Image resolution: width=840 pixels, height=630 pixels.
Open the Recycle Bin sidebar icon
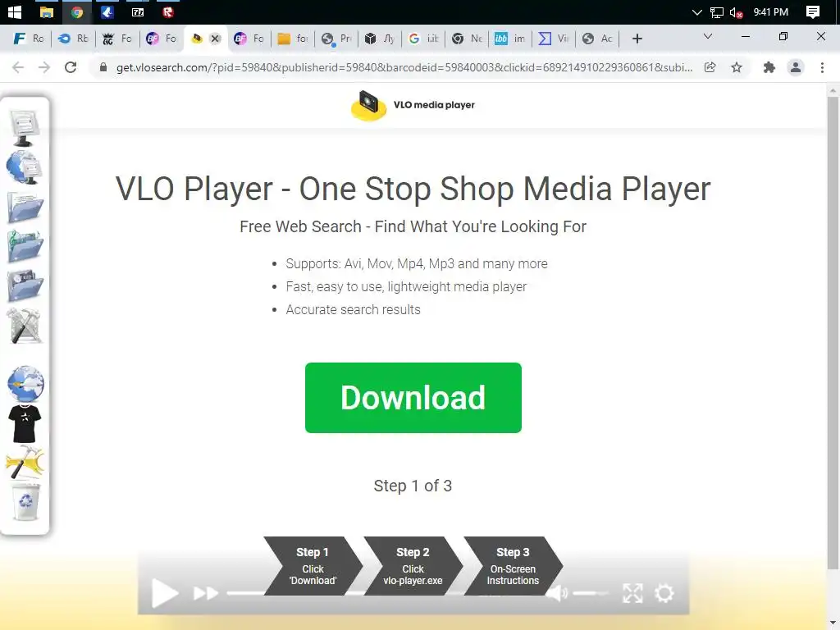pyautogui.click(x=25, y=502)
